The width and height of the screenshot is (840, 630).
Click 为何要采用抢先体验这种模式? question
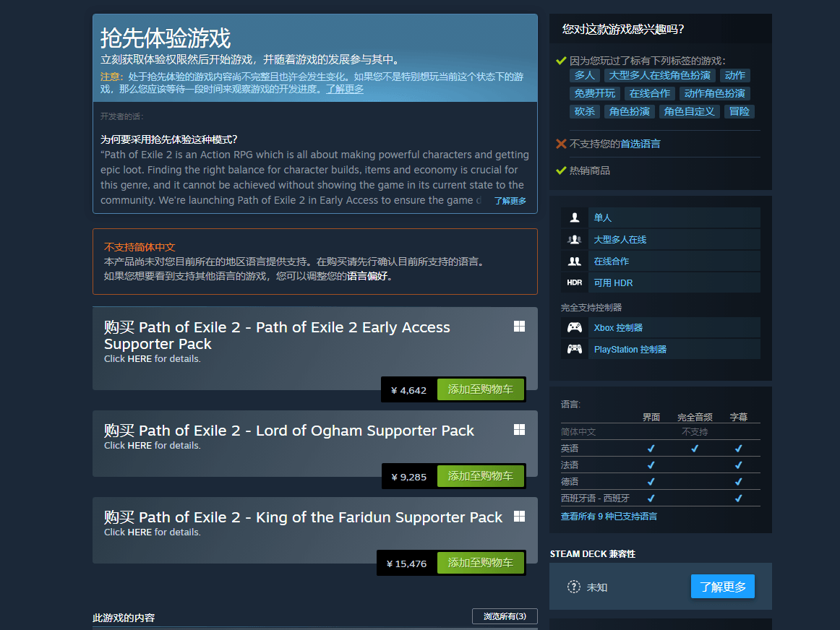click(168, 139)
